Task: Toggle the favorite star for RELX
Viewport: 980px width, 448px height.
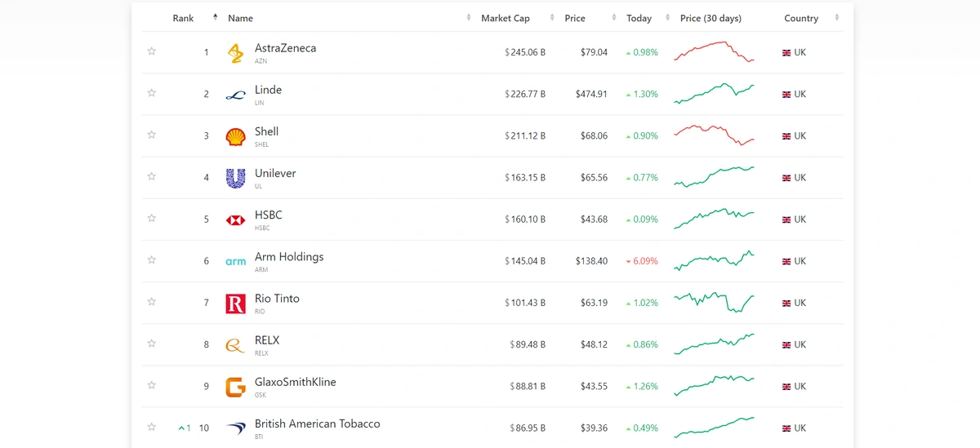Action: click(x=151, y=344)
